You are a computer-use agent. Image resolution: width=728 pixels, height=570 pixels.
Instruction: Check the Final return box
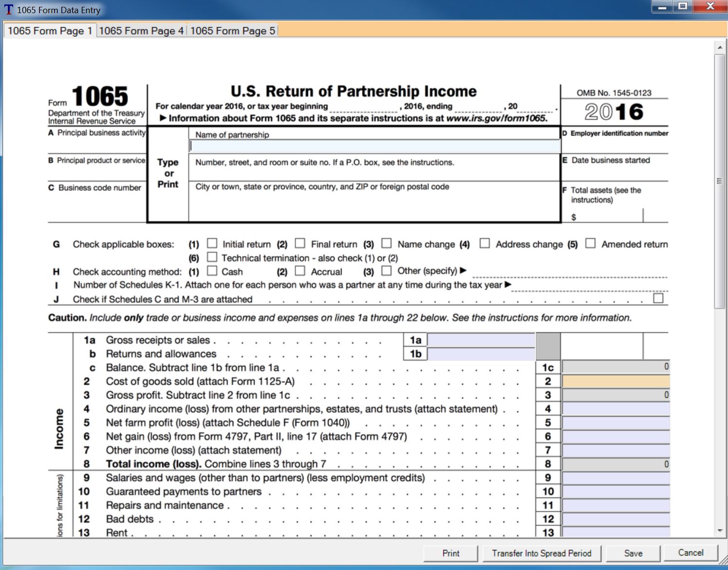pyautogui.click(x=300, y=243)
